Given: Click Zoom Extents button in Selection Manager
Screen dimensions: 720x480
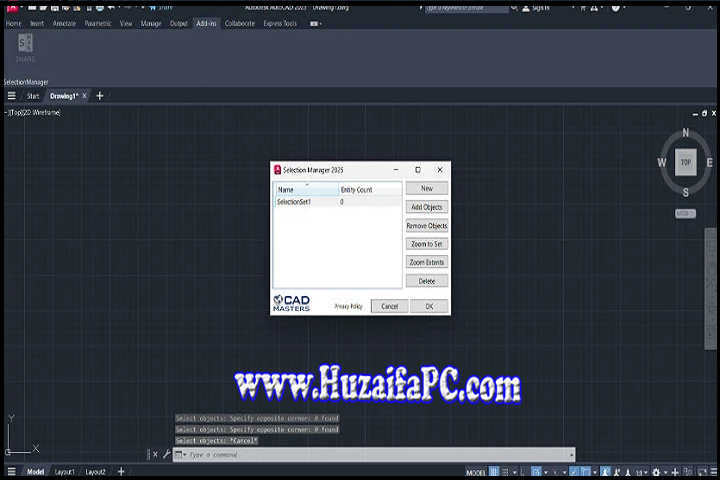Looking at the screenshot, I should [427, 262].
